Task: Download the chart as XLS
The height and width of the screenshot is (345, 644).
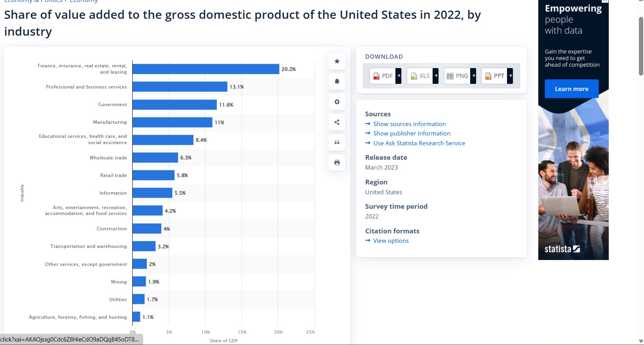Action: [420, 76]
